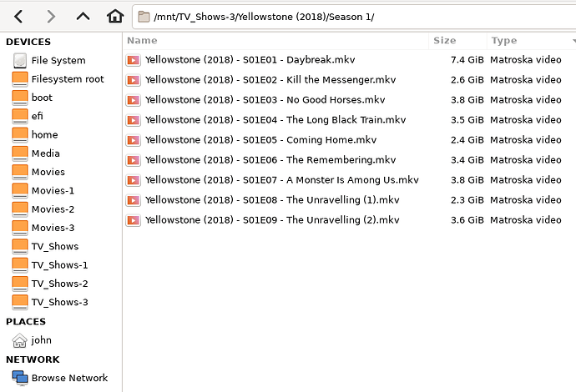Select the S01E02 Kill the Messenger video icon
This screenshot has width=576, height=392.
(x=133, y=80)
